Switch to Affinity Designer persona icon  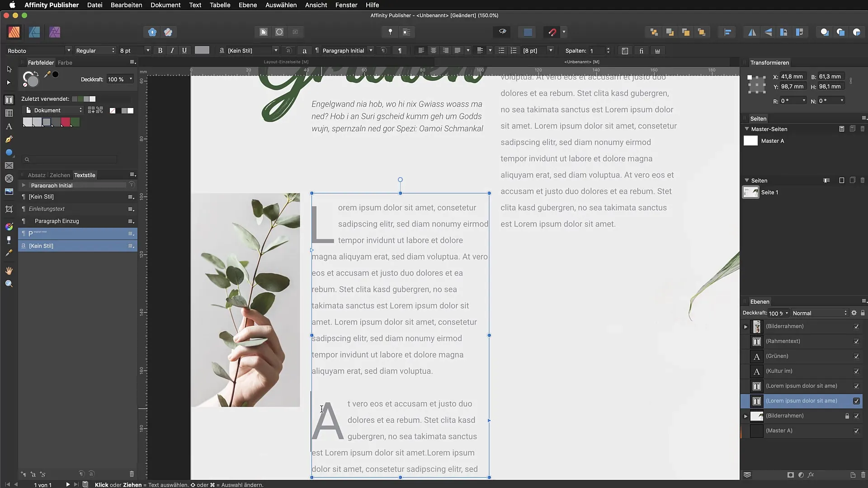coord(34,32)
